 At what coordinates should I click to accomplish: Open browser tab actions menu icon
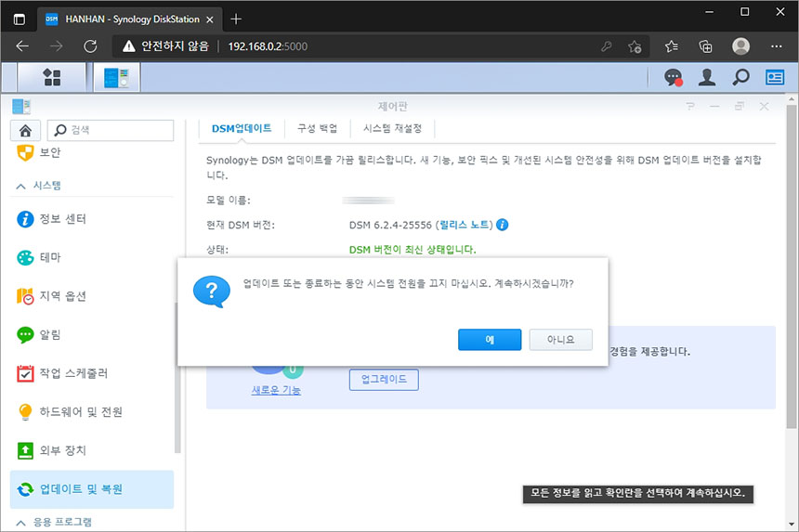[x=20, y=19]
